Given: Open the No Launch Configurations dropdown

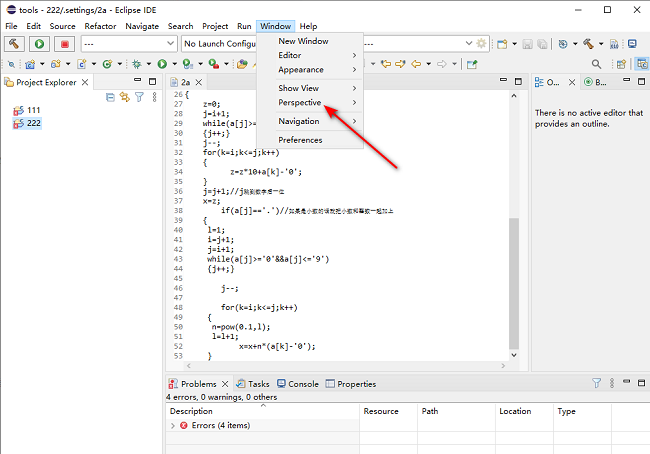Looking at the screenshot, I should pos(218,44).
